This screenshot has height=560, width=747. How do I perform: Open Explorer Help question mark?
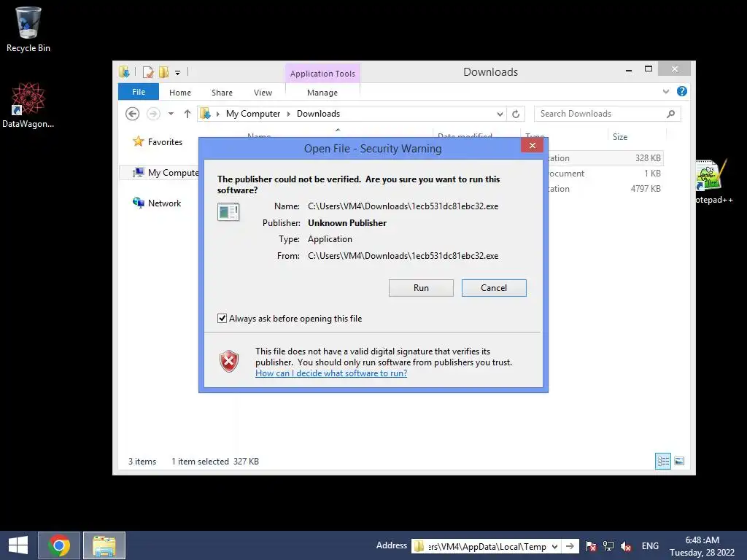(x=682, y=91)
